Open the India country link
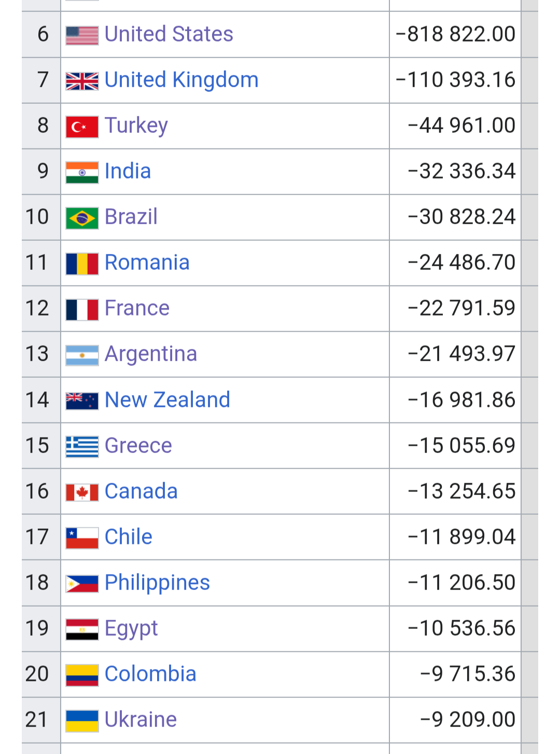 (x=128, y=171)
